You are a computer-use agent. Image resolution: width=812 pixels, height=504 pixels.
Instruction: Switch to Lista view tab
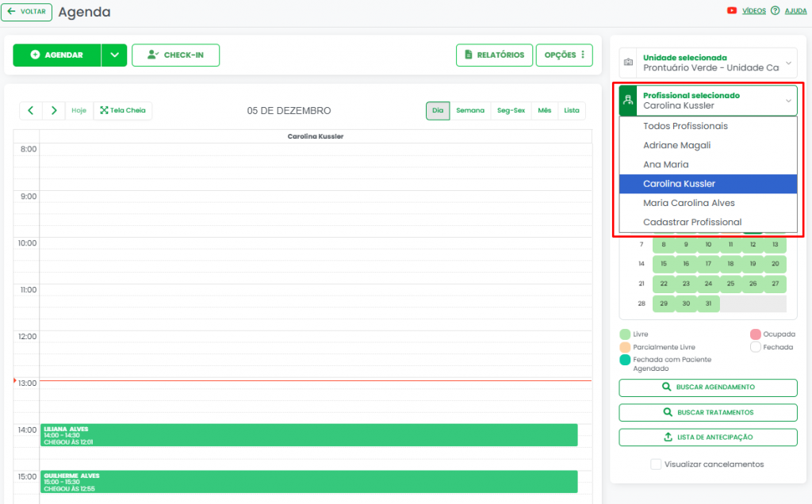571,111
